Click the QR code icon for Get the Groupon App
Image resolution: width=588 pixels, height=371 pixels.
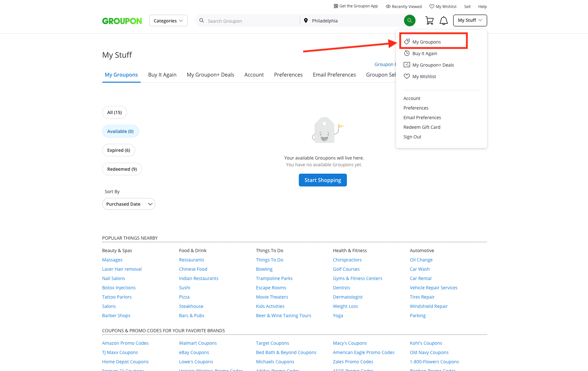point(336,6)
